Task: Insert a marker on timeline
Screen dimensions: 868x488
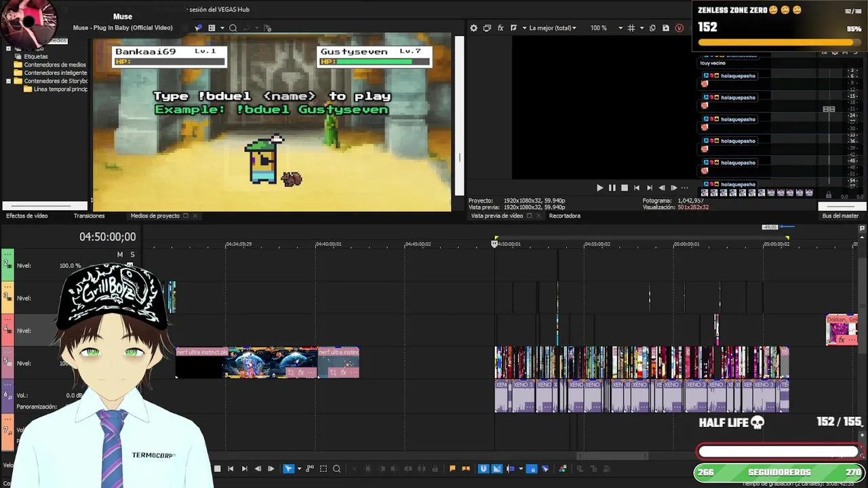Action: [x=452, y=468]
